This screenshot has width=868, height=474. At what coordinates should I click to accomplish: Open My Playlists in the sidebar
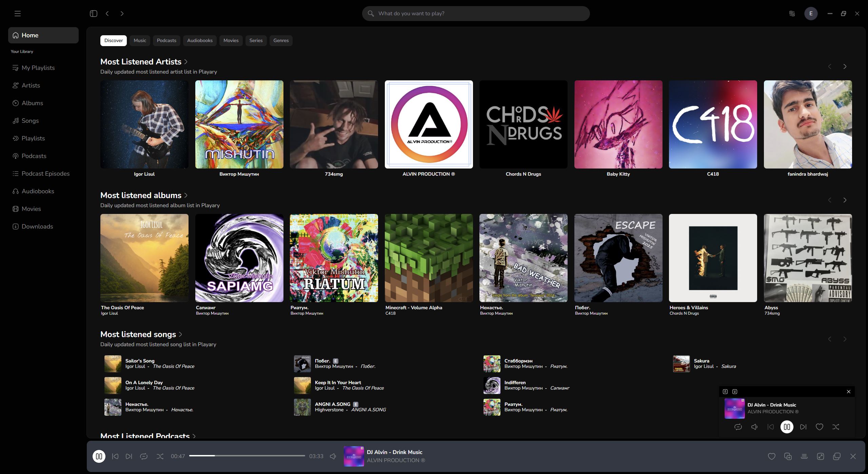point(43,68)
